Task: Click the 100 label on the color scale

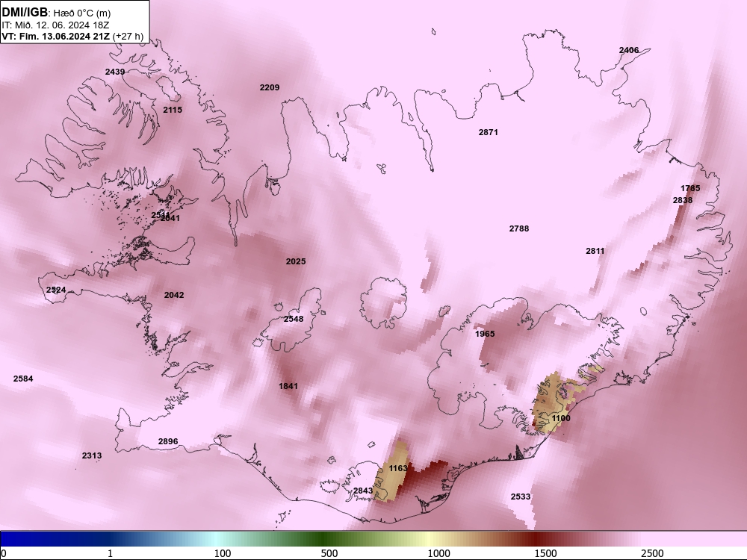Action: 223,553
